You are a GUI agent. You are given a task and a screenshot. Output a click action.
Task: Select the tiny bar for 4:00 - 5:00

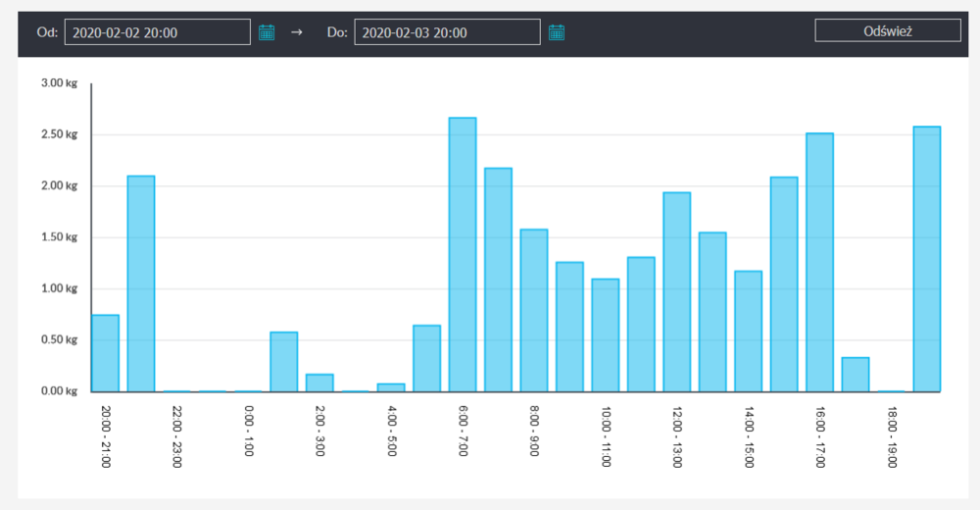(391, 388)
